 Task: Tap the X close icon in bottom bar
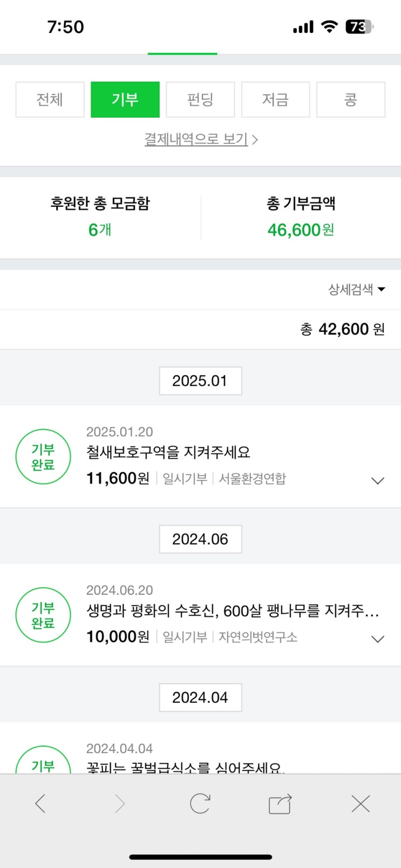coord(360,804)
